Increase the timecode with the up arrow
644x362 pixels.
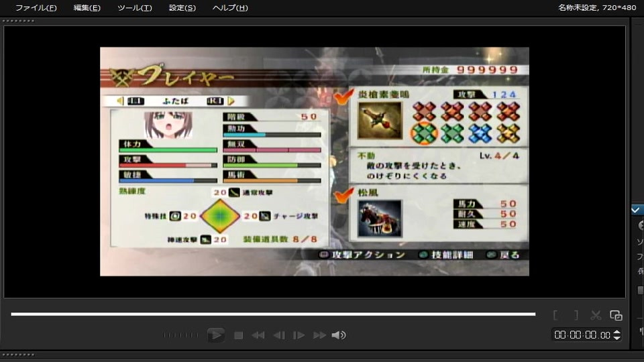pyautogui.click(x=616, y=332)
